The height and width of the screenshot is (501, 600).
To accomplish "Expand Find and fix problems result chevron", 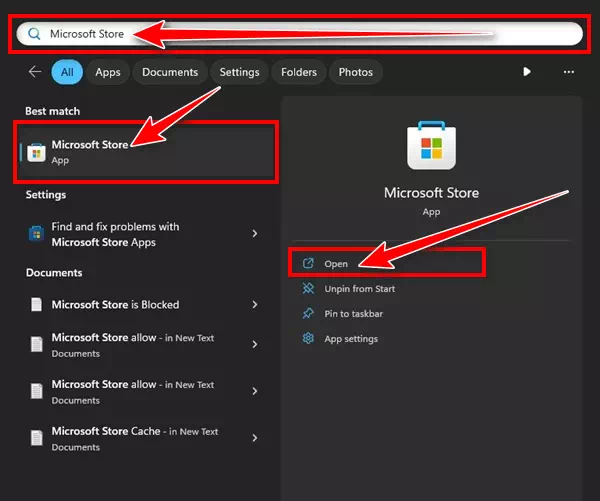I will (x=255, y=233).
